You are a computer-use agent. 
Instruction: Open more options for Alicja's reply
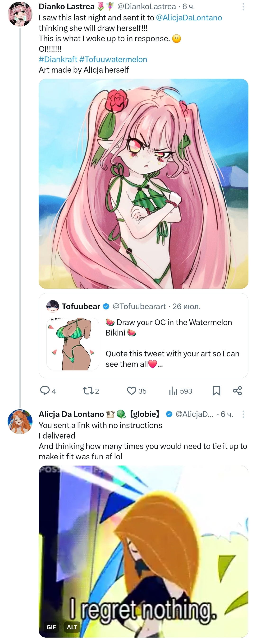[243, 414]
